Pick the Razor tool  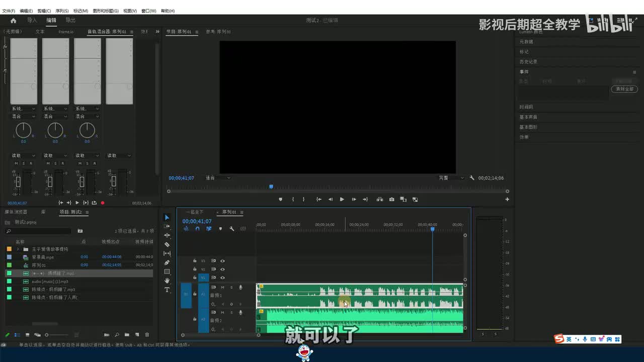pos(167,244)
